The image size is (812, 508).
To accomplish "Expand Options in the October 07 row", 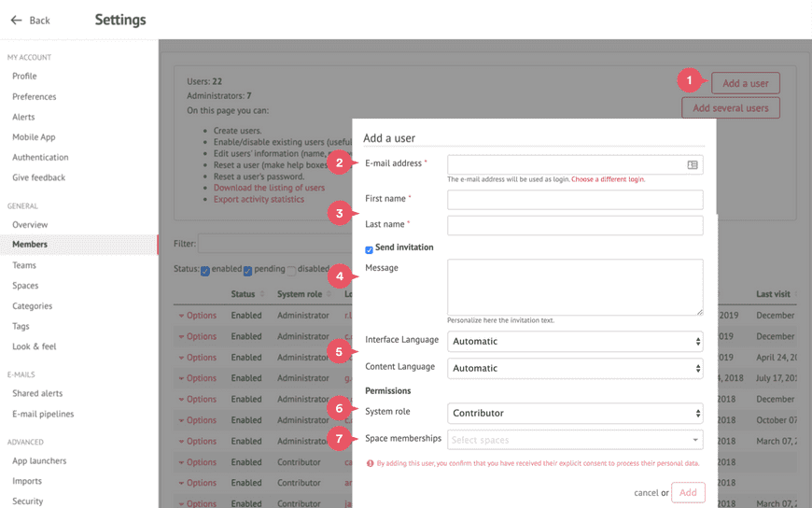I will click(198, 420).
